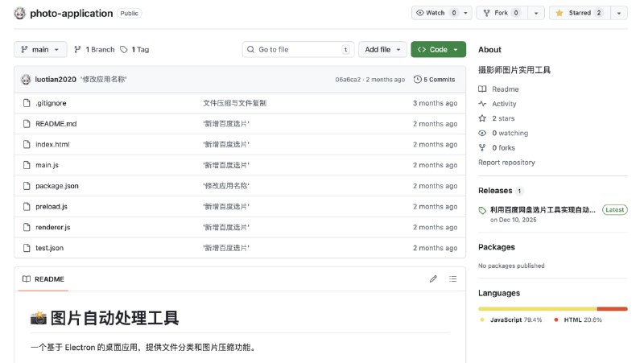Screen dimensions: 644x363
Task: Click the HTML red language bar segment
Action: click(x=612, y=309)
